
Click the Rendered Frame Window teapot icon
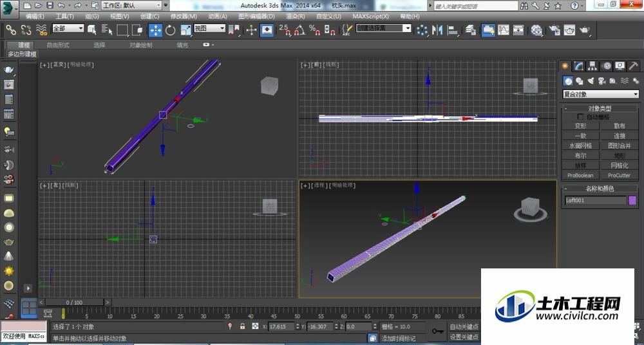pos(570,30)
